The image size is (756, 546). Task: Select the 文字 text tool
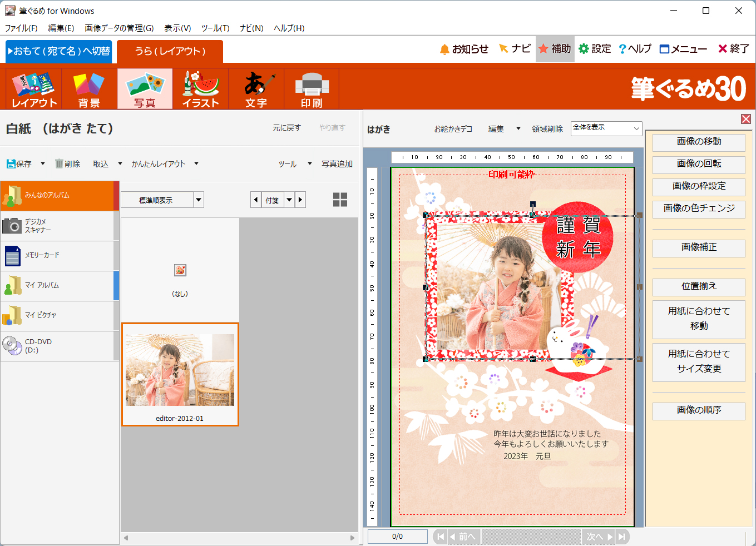(x=256, y=89)
